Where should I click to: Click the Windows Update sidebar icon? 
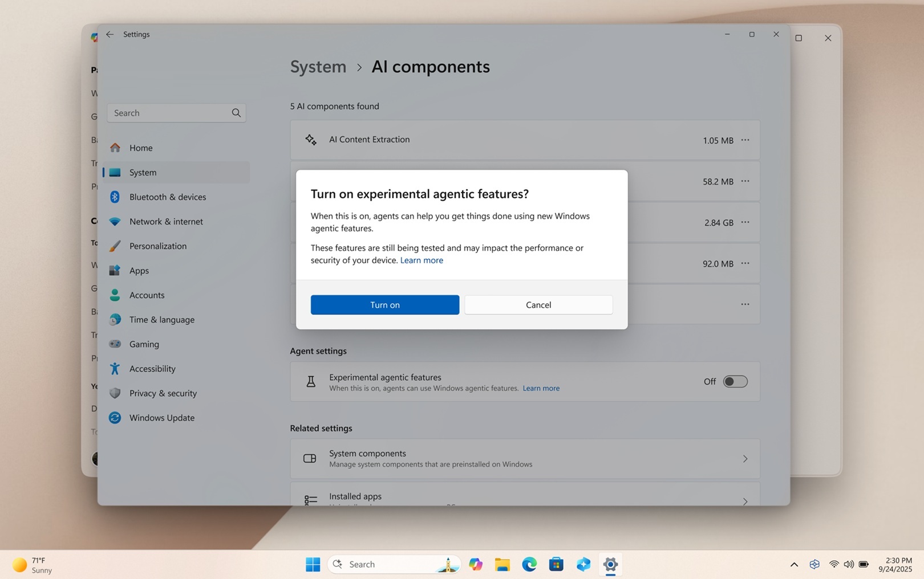coord(115,417)
